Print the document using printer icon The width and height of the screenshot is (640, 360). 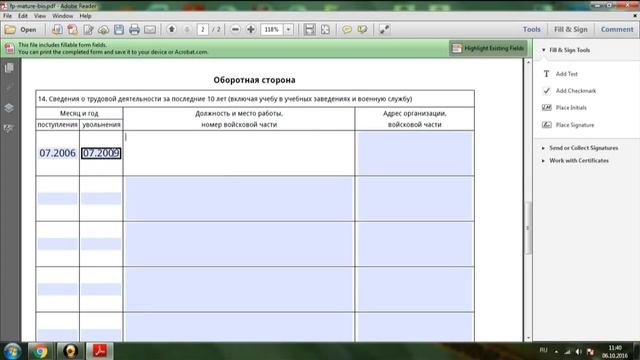click(x=134, y=29)
